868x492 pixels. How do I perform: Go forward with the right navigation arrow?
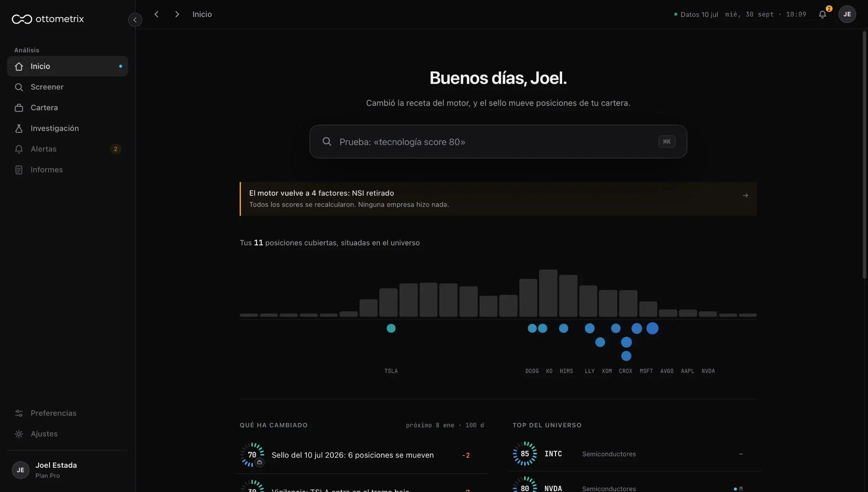[177, 14]
